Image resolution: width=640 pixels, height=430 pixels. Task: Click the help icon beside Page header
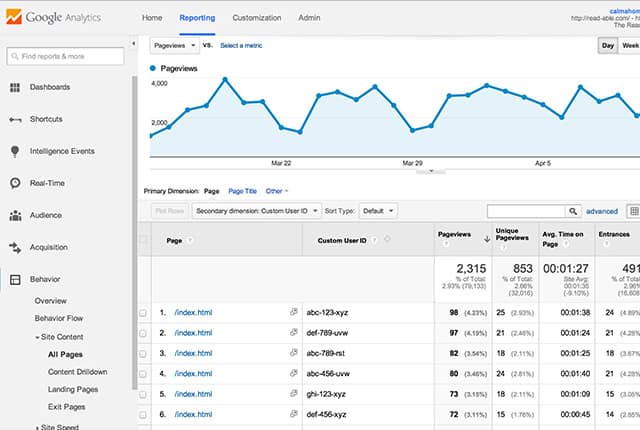190,240
